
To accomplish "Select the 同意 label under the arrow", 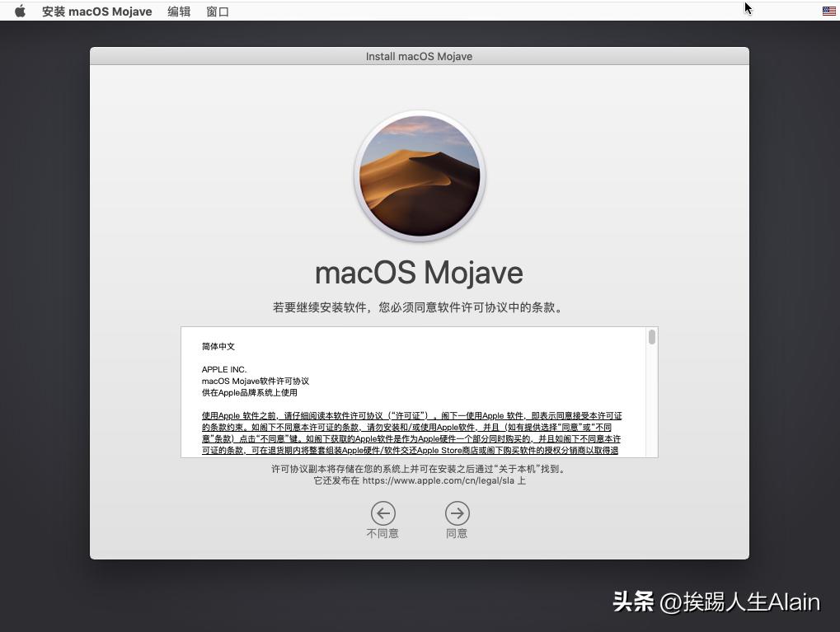I will 457,533.
